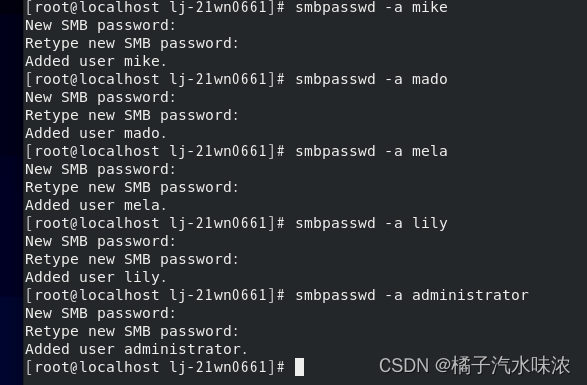
Task: Click the 'smbpasswd -a mado' command text
Action: 371,79
